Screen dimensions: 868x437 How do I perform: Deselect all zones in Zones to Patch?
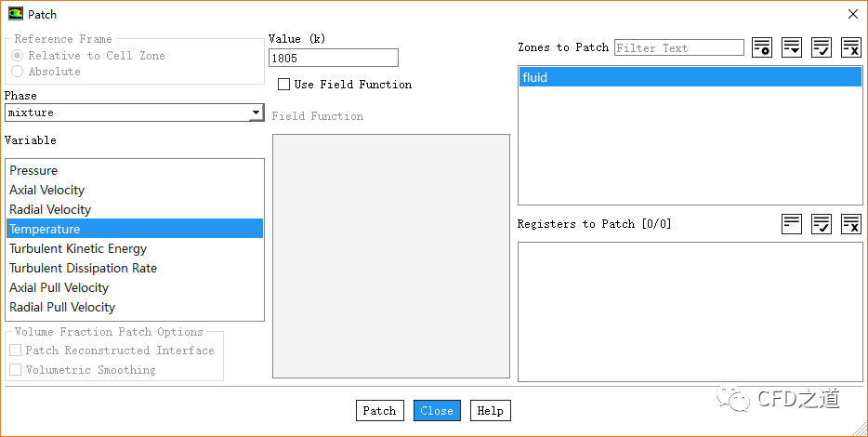coord(851,47)
